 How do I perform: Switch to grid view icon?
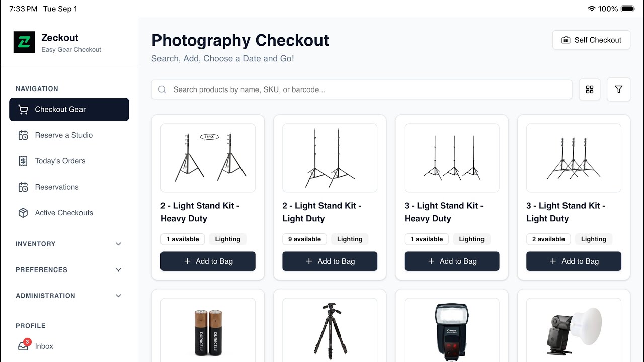(x=590, y=89)
